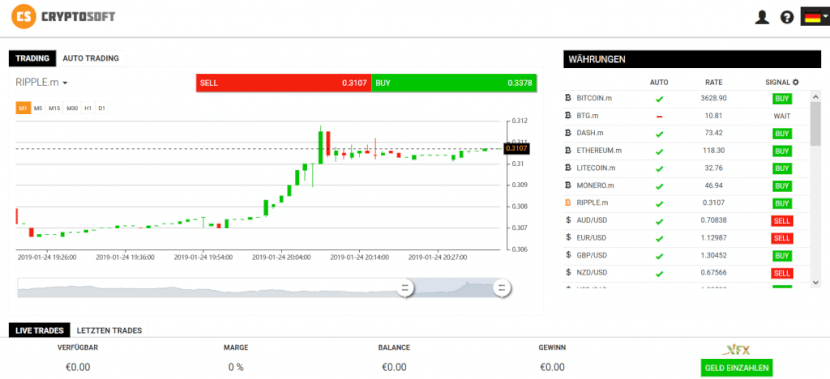Click BUY signal for ETHEREUM.m
Image resolution: width=830 pixels, height=379 pixels.
(782, 151)
